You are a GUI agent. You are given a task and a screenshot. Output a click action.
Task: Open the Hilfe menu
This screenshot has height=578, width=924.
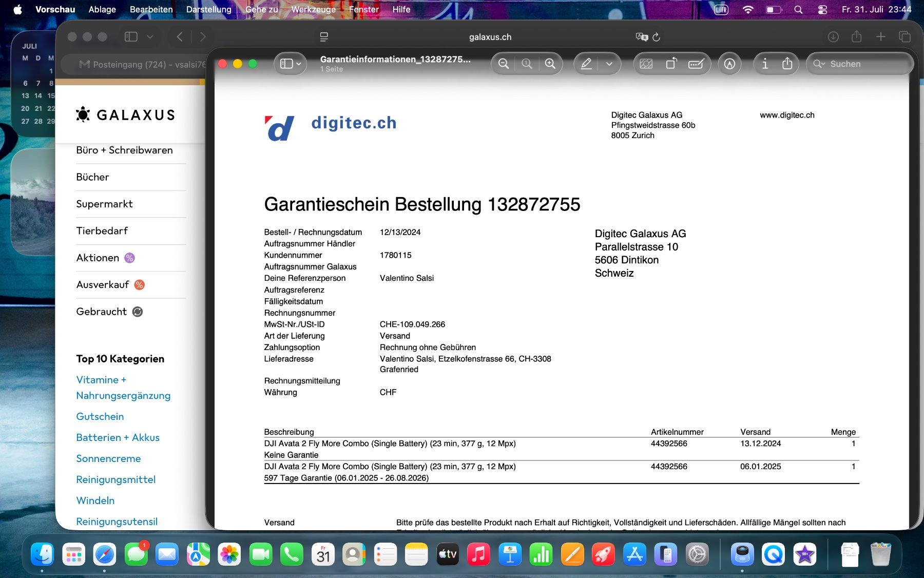coord(401,9)
